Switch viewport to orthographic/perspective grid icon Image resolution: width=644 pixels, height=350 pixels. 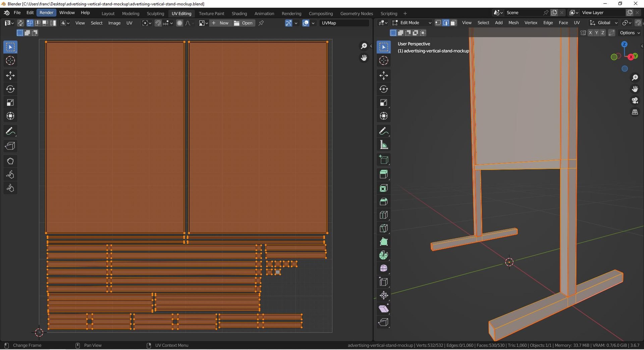click(635, 112)
